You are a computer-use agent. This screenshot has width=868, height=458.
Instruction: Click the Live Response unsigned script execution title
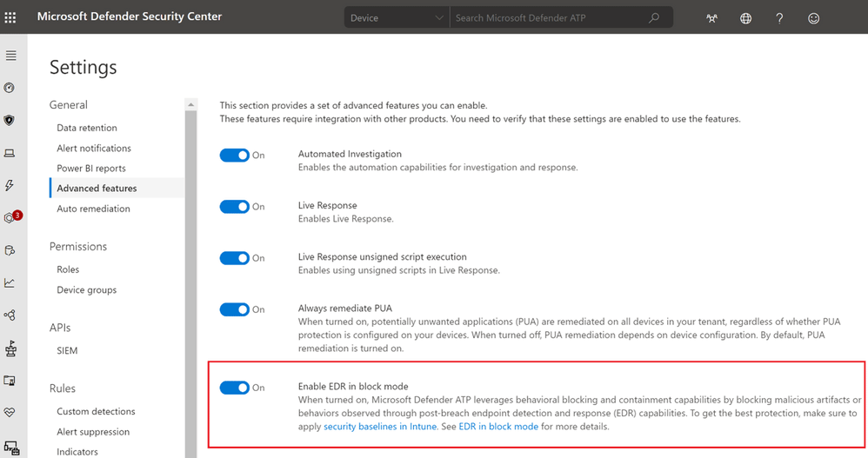pos(383,256)
